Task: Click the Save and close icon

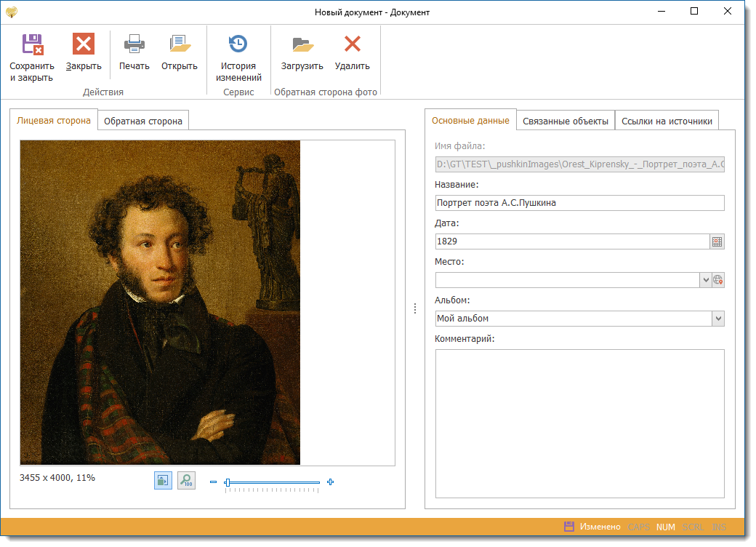Action: (x=32, y=45)
